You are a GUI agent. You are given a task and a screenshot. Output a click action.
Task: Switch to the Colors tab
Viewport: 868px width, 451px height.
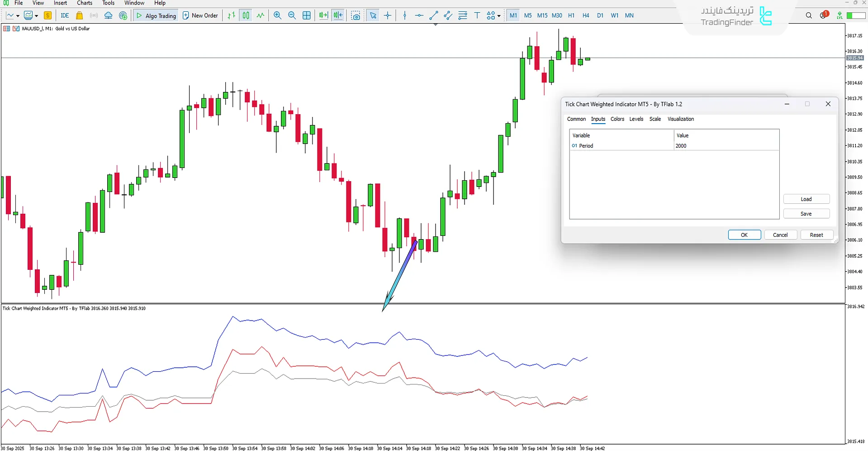coord(617,119)
